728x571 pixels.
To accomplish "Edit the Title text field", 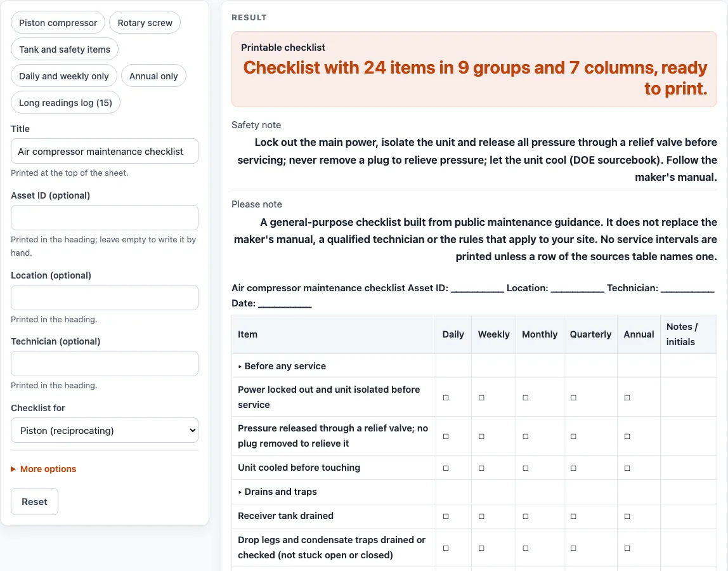I will 105,151.
